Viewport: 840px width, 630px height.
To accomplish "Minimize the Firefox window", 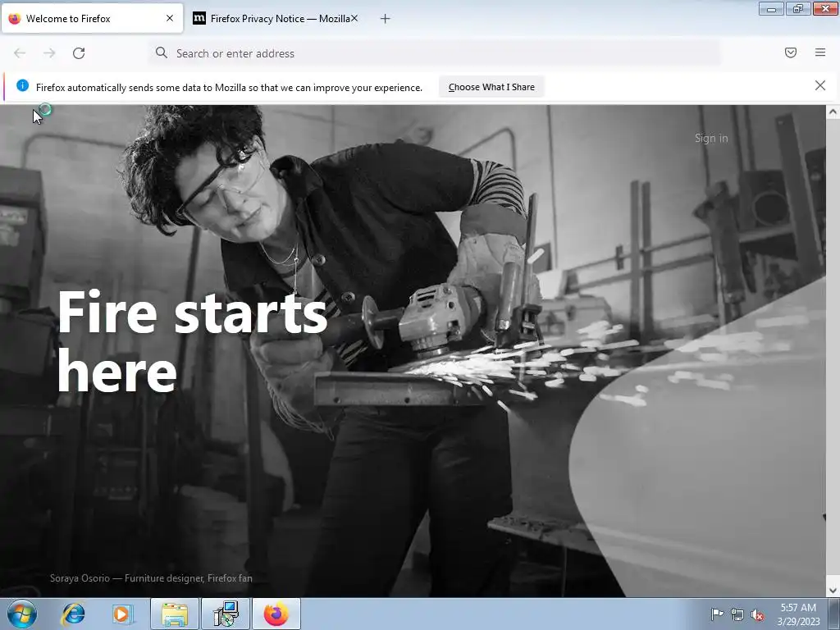I will [771, 8].
